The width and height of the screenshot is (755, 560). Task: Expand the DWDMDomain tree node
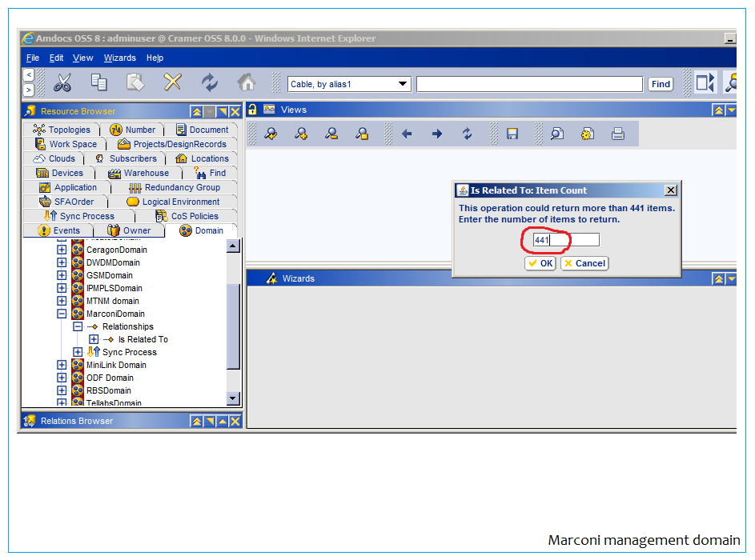tap(62, 262)
